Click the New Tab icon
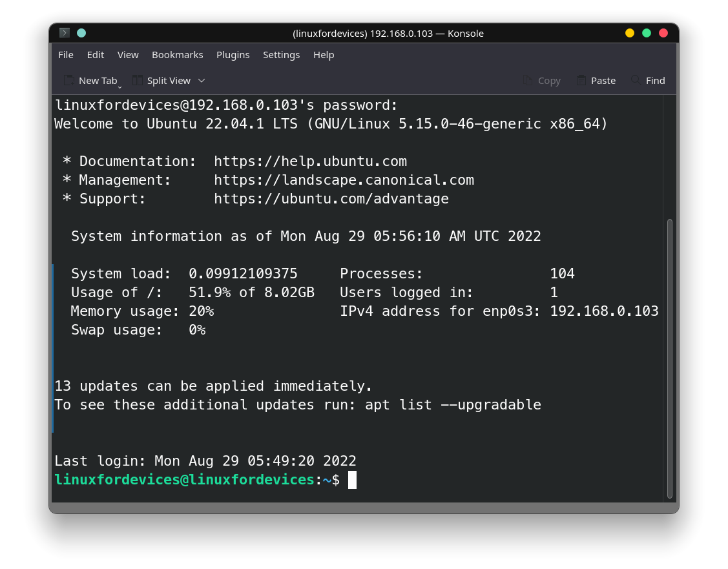This screenshot has width=728, height=569. (68, 80)
